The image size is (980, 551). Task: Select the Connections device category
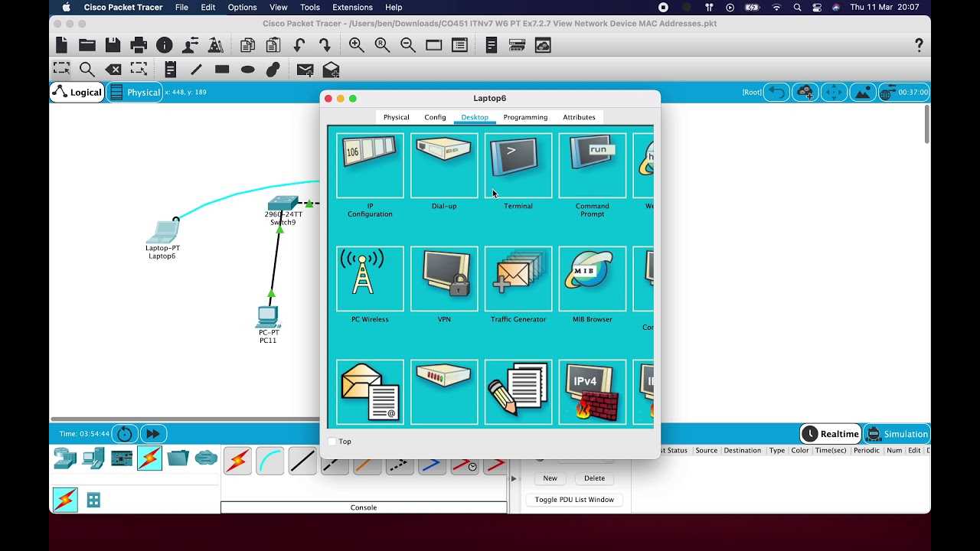coord(149,458)
